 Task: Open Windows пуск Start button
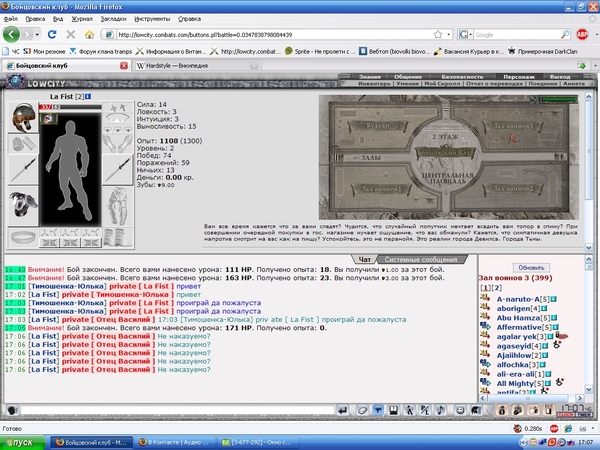pos(23,443)
